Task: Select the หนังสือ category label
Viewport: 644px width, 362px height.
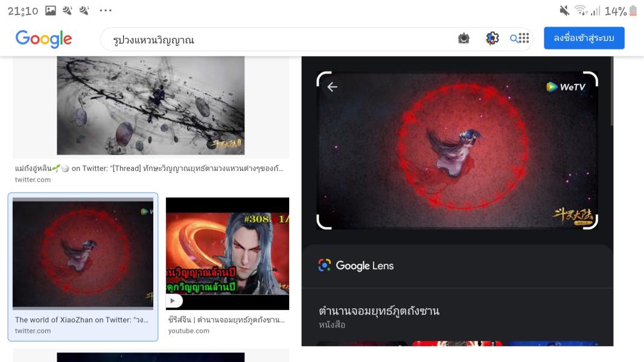Action: point(332,325)
